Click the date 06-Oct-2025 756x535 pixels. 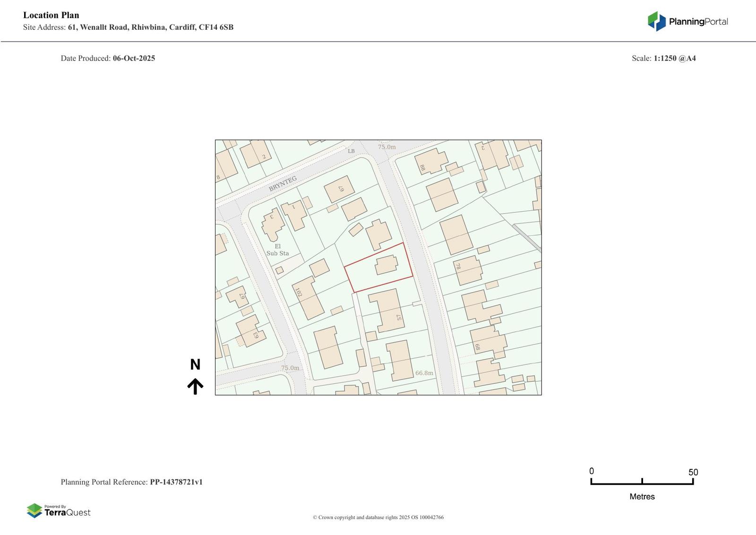[x=134, y=59]
